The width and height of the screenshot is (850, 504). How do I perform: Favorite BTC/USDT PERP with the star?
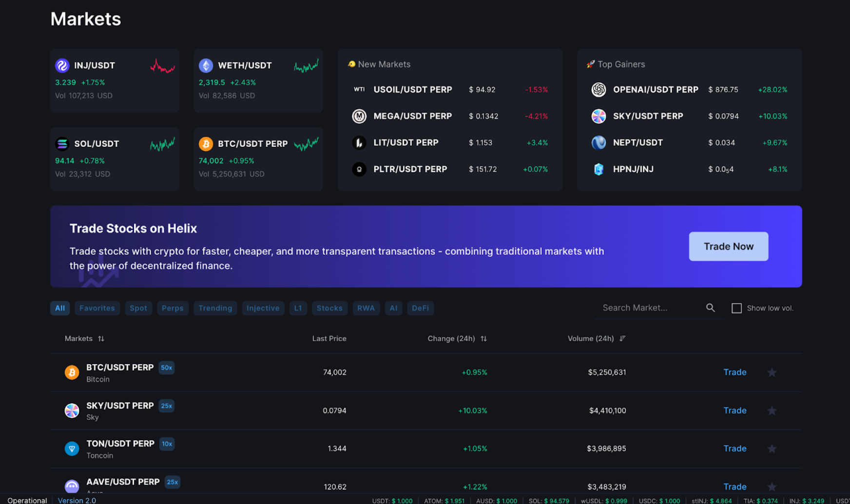(x=772, y=372)
